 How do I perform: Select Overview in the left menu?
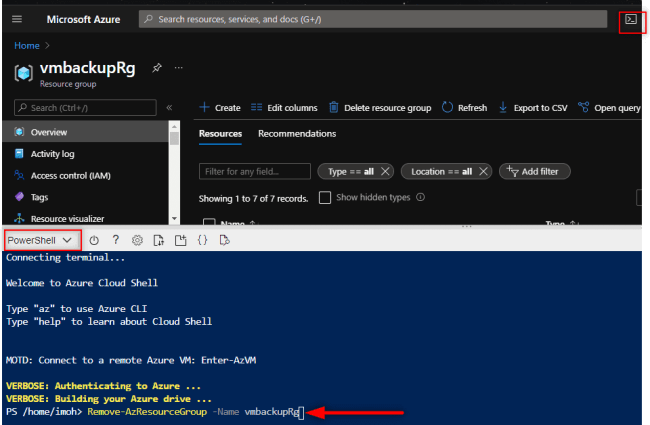point(85,132)
